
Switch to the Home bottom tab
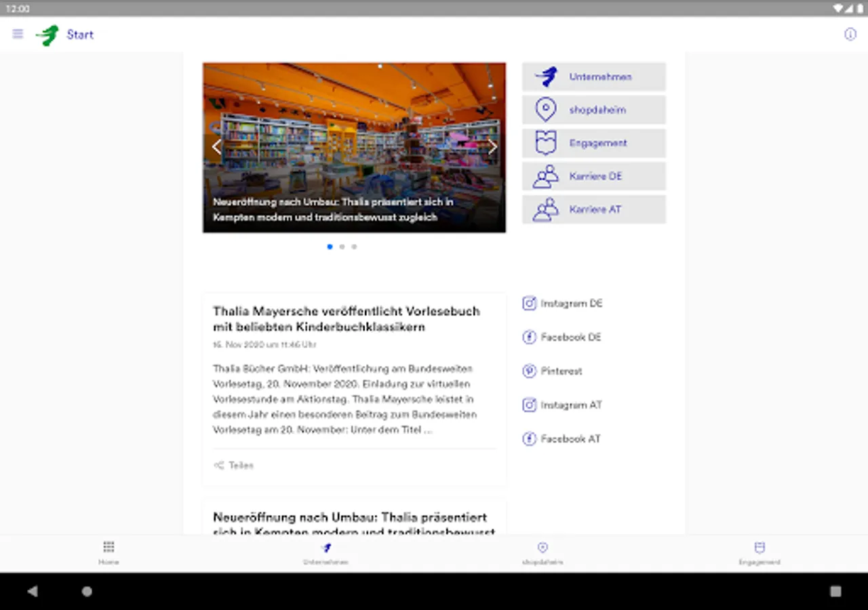click(108, 553)
